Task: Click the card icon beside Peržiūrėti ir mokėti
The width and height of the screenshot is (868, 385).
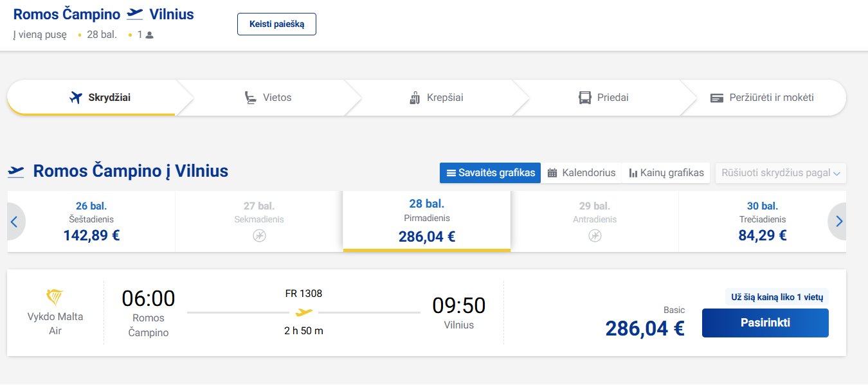Action: point(717,98)
